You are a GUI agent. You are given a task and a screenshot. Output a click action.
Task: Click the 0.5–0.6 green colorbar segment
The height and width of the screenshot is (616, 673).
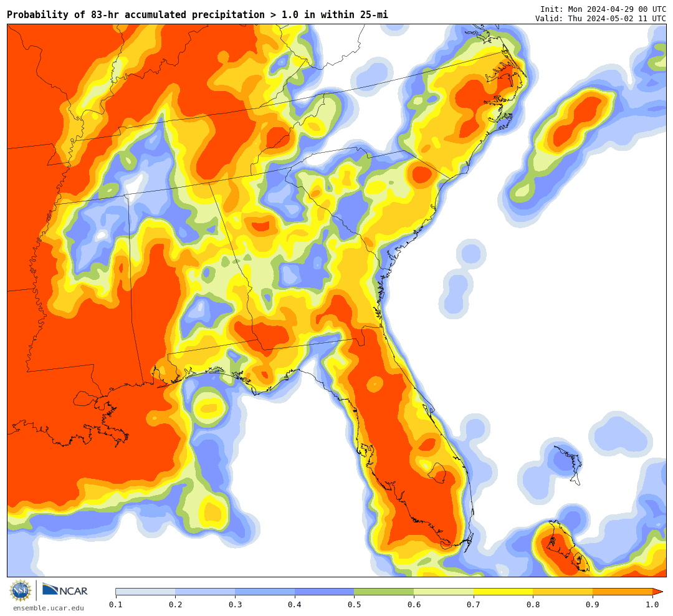(384, 592)
